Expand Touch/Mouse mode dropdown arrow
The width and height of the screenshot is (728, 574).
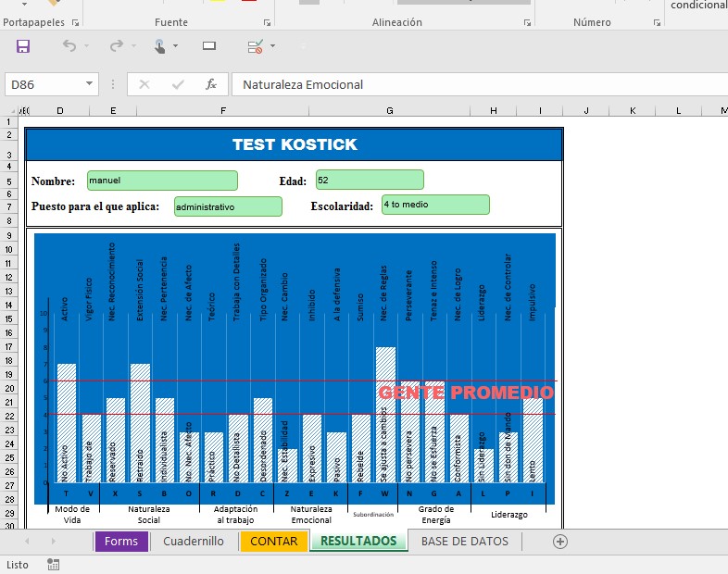175,46
